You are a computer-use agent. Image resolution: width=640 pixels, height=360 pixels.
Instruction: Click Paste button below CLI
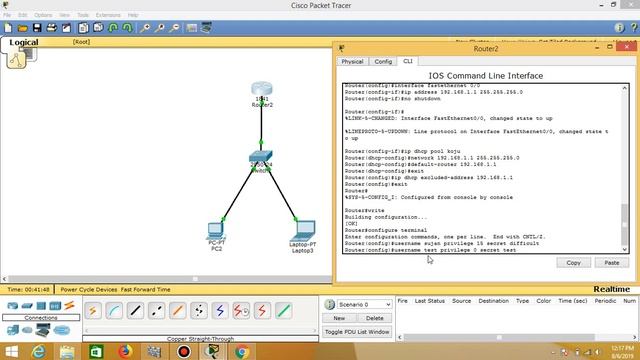pyautogui.click(x=612, y=263)
